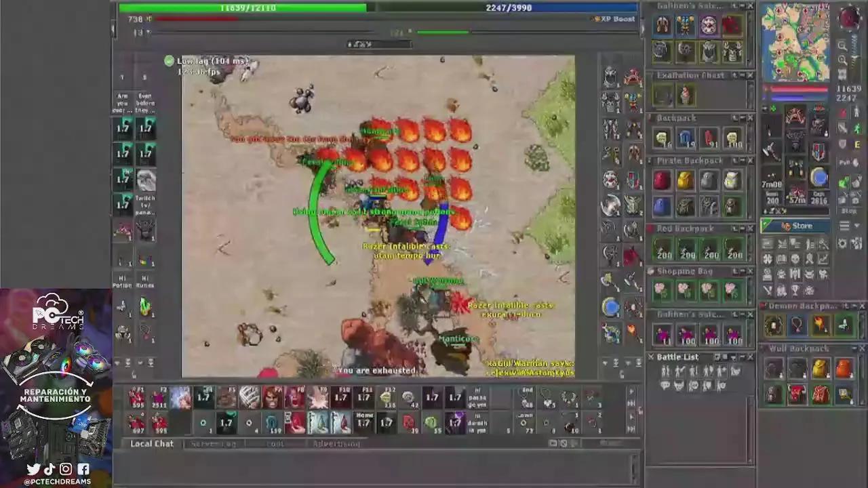The height and width of the screenshot is (488, 868).
Task: Select the blue orb in equipment ring slot
Action: click(x=819, y=176)
